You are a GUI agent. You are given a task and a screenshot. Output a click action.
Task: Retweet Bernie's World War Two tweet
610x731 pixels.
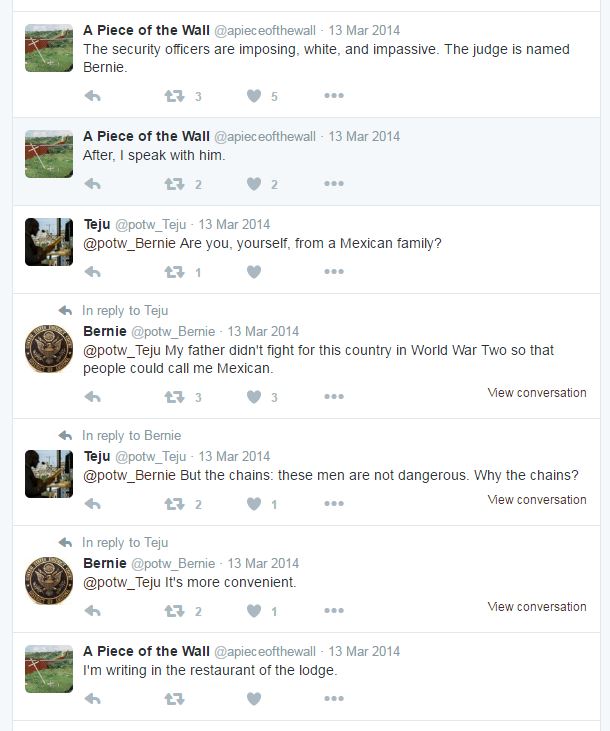[x=174, y=397]
